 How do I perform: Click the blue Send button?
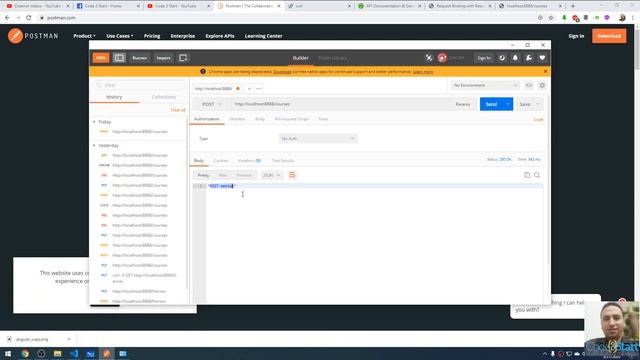coord(491,104)
